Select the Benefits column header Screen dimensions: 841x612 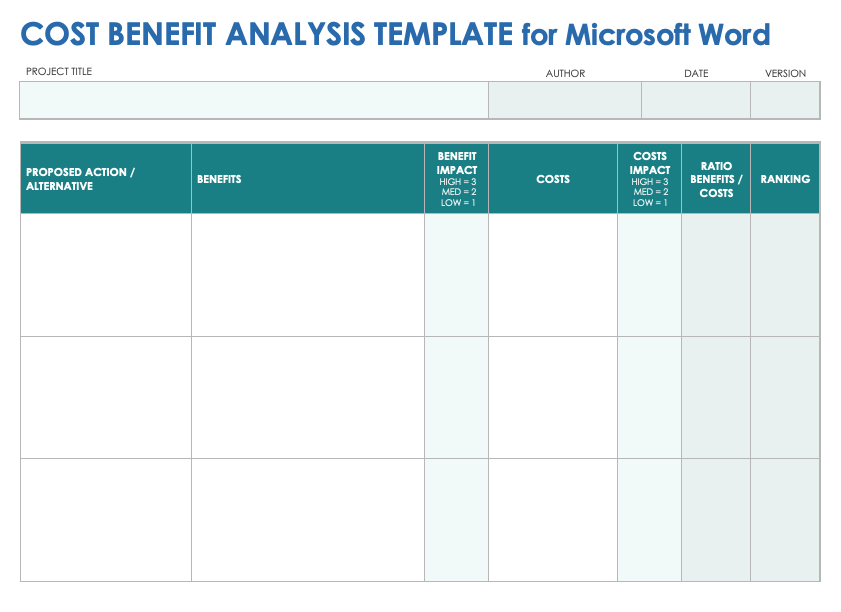point(308,179)
